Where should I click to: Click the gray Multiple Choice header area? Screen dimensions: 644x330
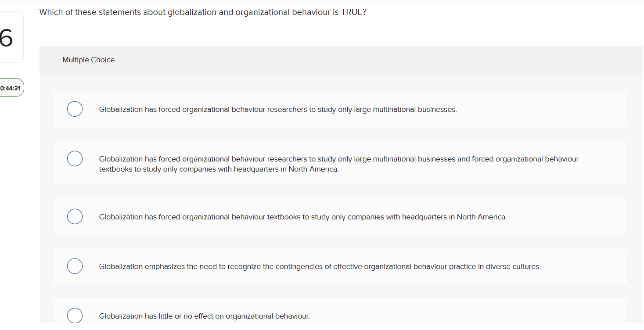tap(307, 60)
